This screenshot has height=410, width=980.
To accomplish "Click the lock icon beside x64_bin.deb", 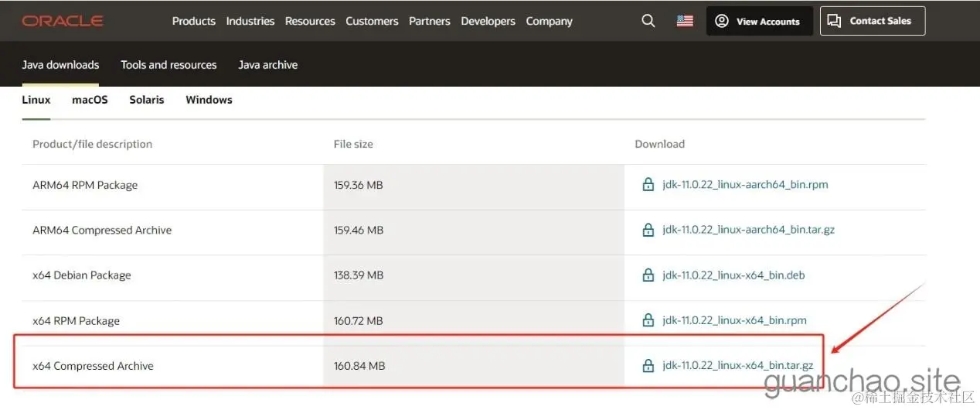I will pyautogui.click(x=648, y=275).
